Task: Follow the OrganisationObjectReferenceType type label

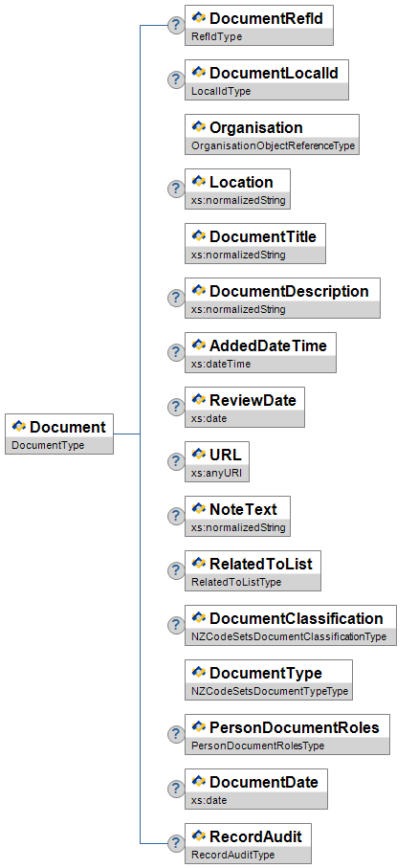Action: coord(273,146)
